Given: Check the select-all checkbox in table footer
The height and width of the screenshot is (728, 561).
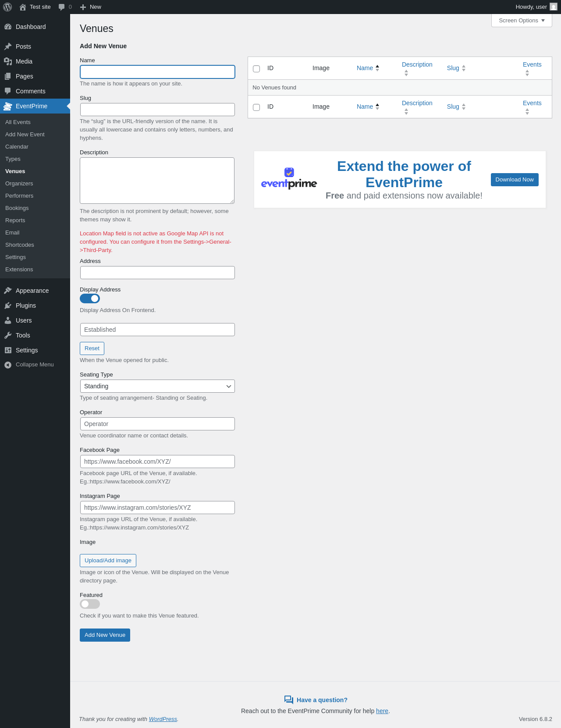Looking at the screenshot, I should 256,107.
